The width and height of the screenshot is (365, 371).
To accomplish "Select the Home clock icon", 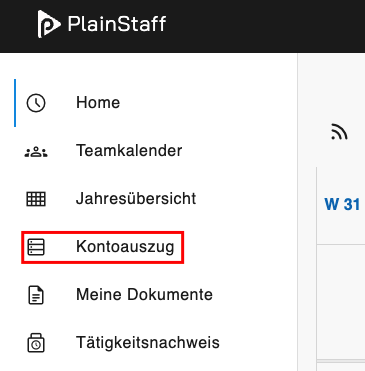I will [36, 103].
